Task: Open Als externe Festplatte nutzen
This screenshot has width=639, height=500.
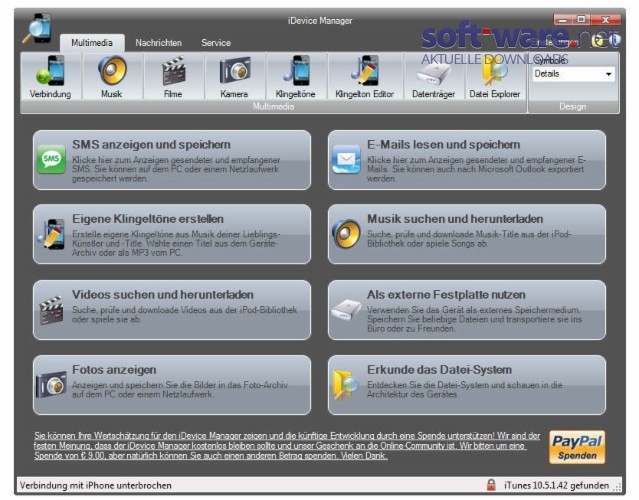Action: pyautogui.click(x=467, y=310)
